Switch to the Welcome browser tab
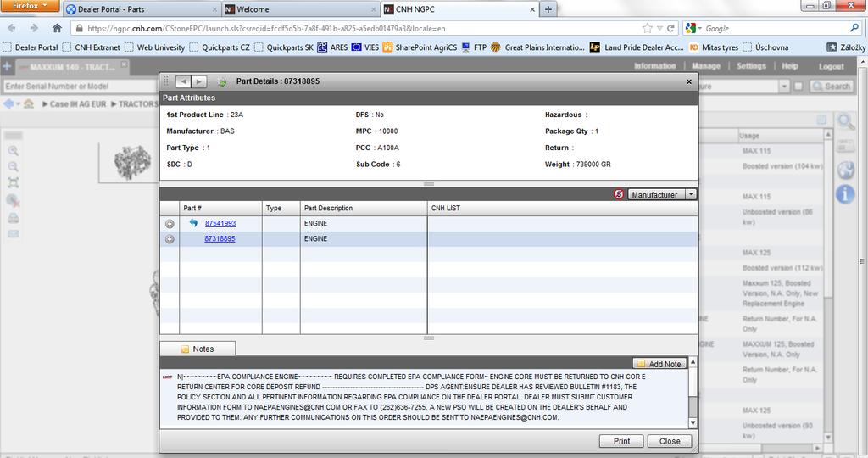 pyautogui.click(x=300, y=9)
